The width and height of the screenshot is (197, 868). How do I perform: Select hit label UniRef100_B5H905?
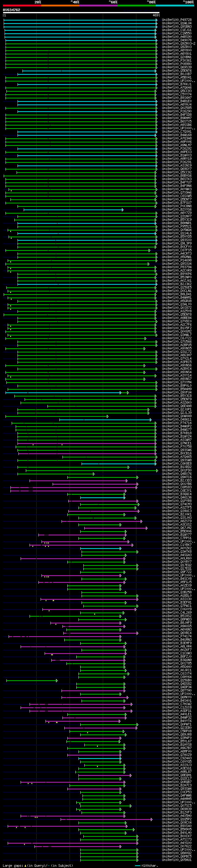point(177,829)
